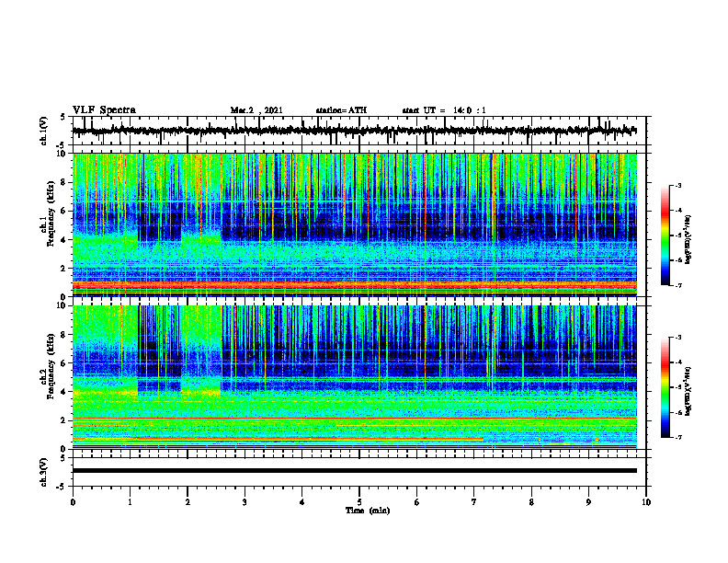Screen dimensions: 728x563
Task: Click the "-3" label on ch.1 color bar
Action: 677,186
